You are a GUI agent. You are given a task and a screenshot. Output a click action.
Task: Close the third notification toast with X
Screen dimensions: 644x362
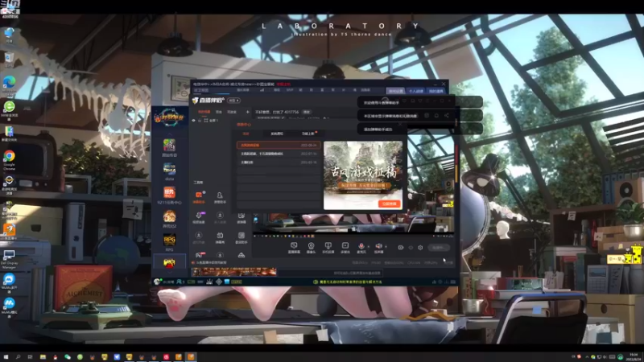coord(399,125)
